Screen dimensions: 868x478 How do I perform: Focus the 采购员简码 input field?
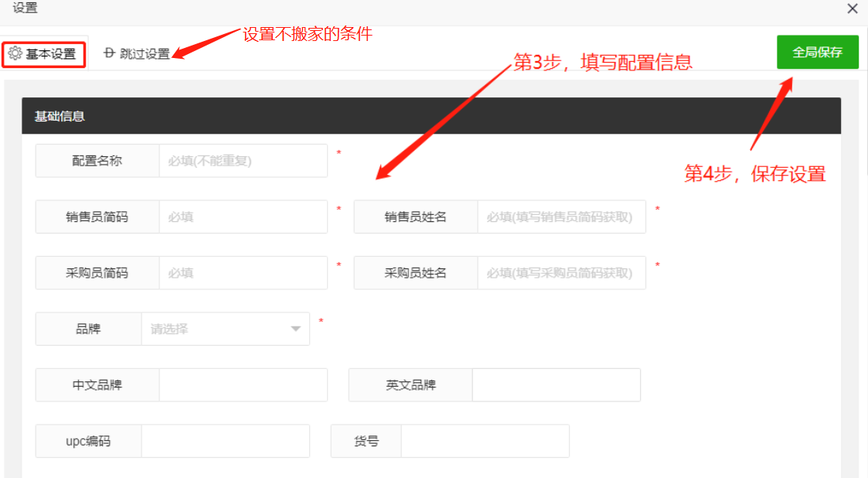(x=243, y=273)
